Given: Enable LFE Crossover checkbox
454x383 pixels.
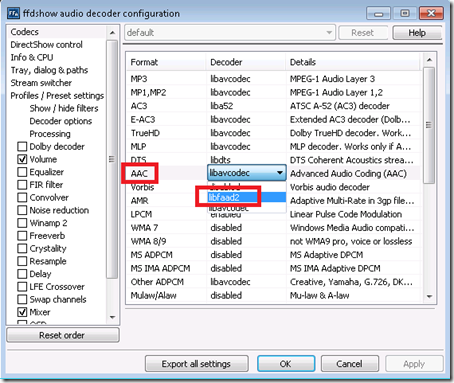Looking at the screenshot, I should pyautogui.click(x=22, y=287).
